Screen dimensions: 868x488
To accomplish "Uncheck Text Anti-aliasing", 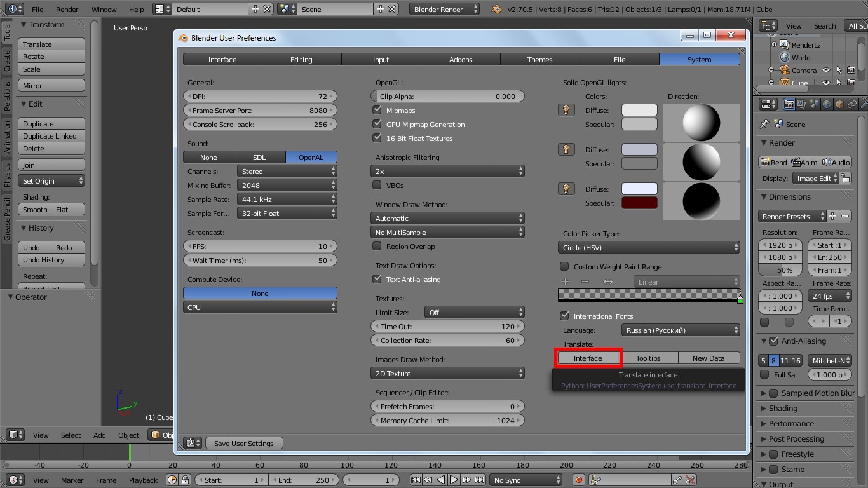I will [x=377, y=279].
